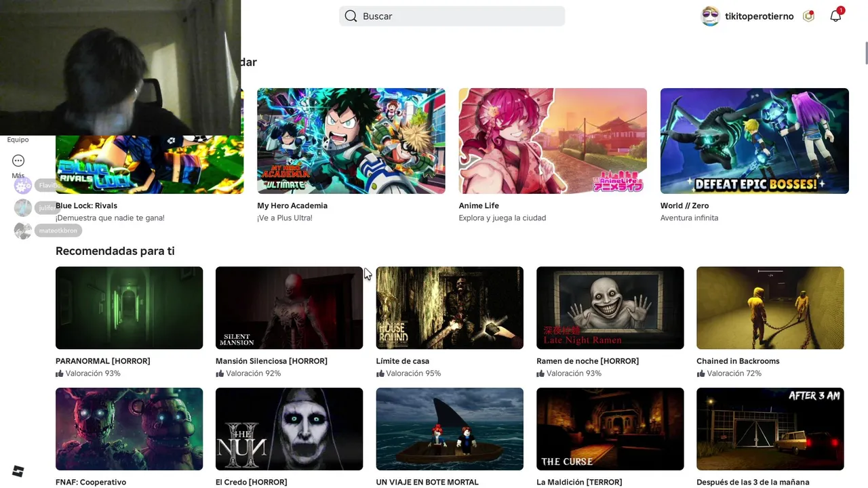Click the tikitoperotierno username
This screenshot has width=868, height=488.
coord(759,16)
